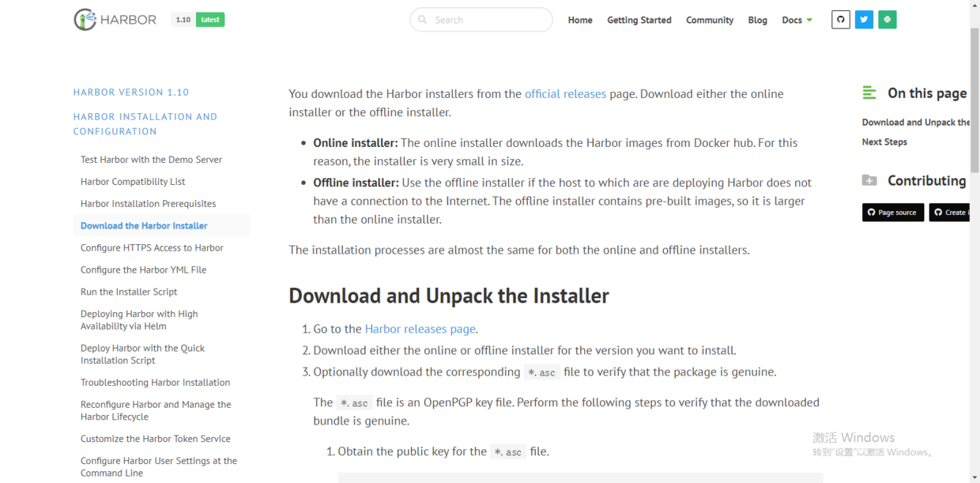Open Test Harbor with the Demo Server
Image resolution: width=980 pixels, height=483 pixels.
[151, 160]
